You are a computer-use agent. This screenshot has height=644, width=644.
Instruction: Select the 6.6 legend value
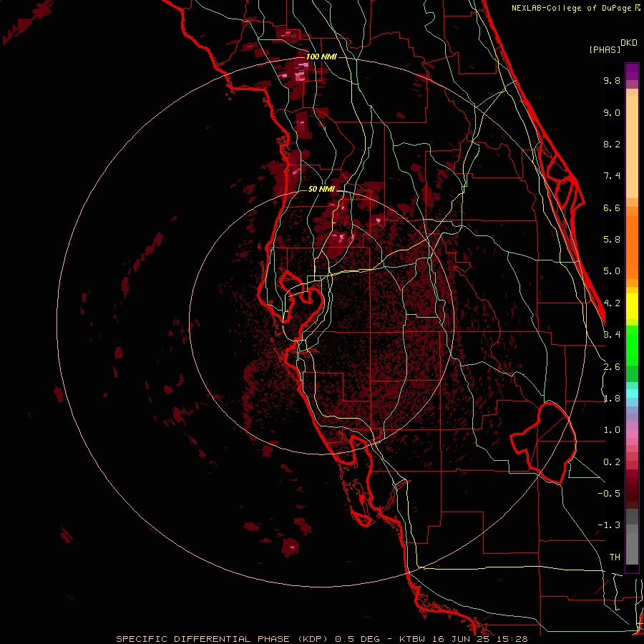click(x=612, y=208)
